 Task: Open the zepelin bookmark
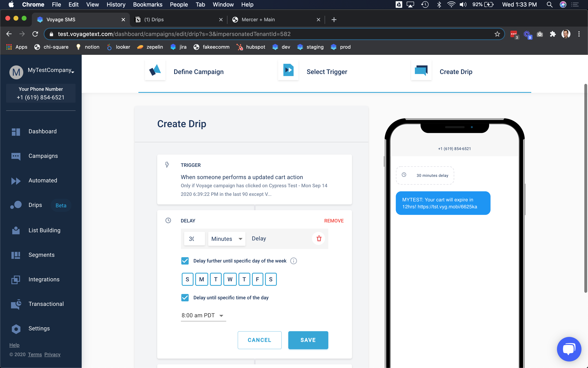(x=150, y=47)
